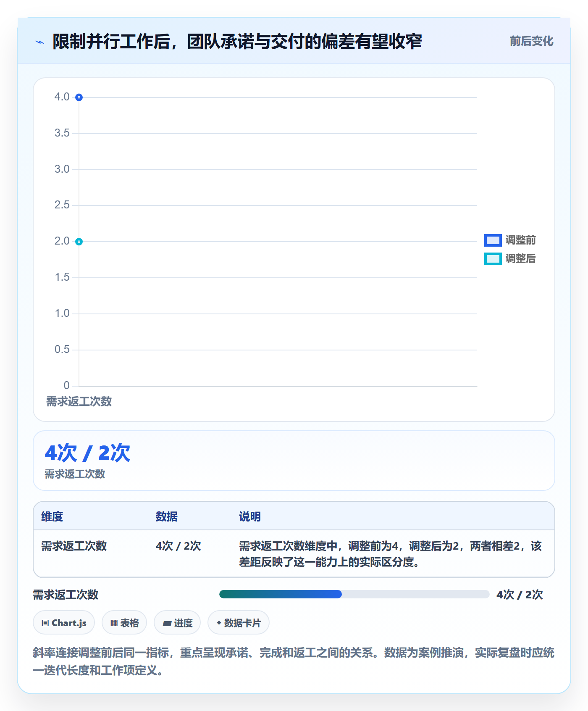Click the cyan data point at 2.0

pos(79,242)
